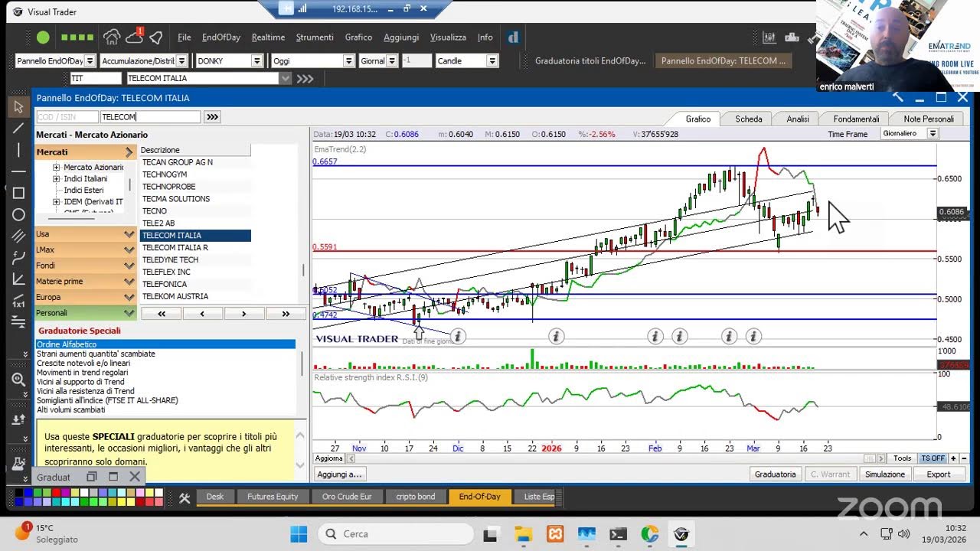980x551 pixels.
Task: Select TELEFONICA in the Descrizione list
Action: tap(195, 284)
